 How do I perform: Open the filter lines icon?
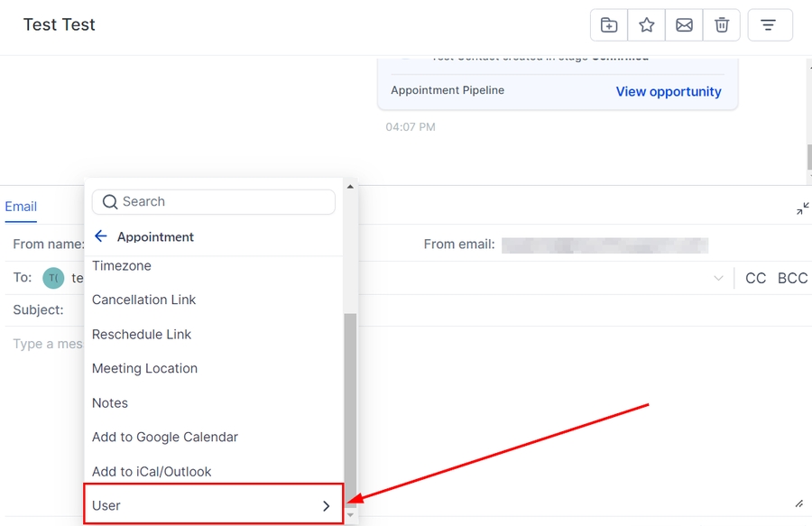[770, 25]
